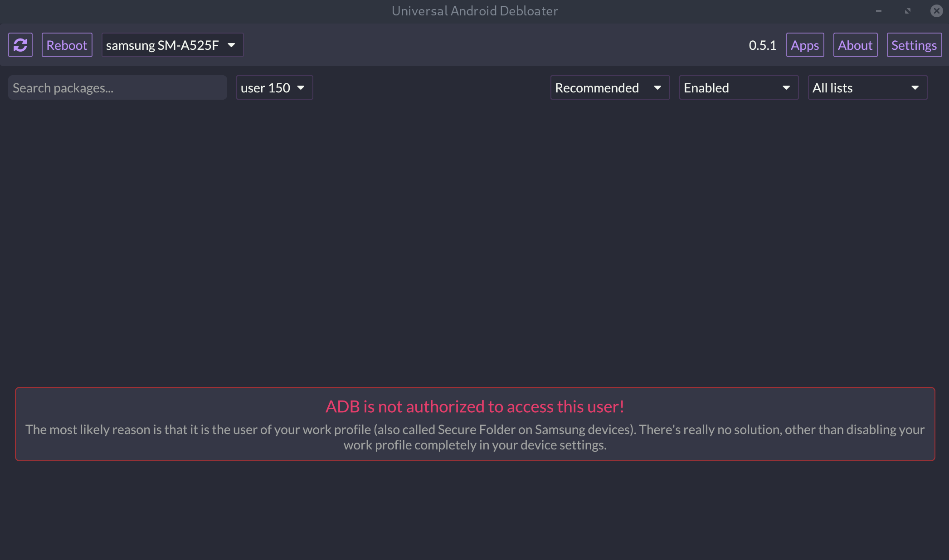Open the Enabled package state dropdown
Image resolution: width=949 pixels, height=560 pixels.
pos(738,87)
